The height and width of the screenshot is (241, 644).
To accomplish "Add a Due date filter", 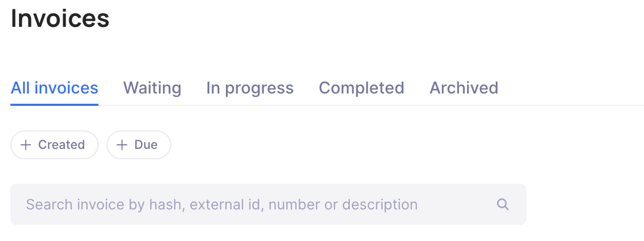I will point(139,145).
